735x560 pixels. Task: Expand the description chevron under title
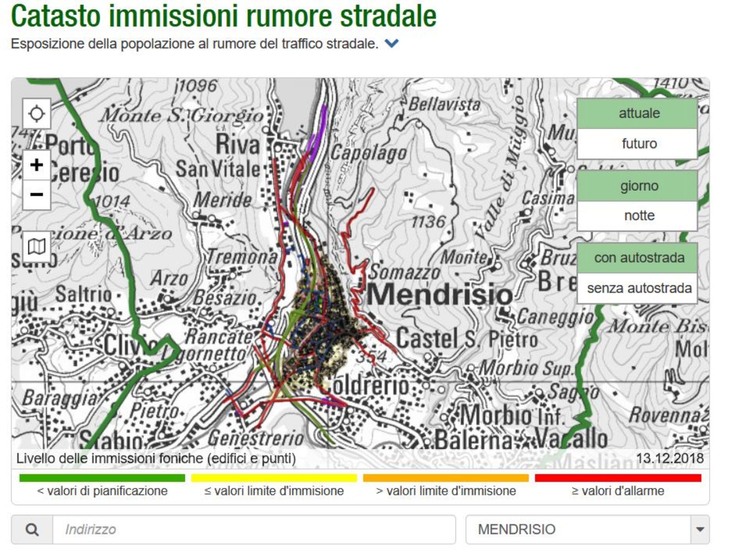click(x=391, y=43)
